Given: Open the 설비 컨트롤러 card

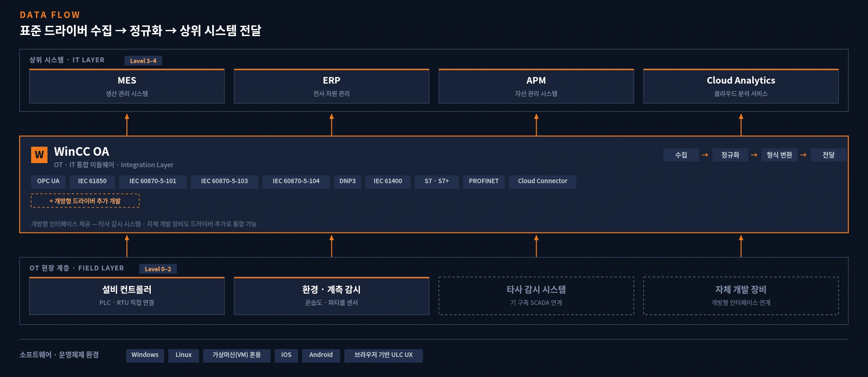Looking at the screenshot, I should coord(127,296).
